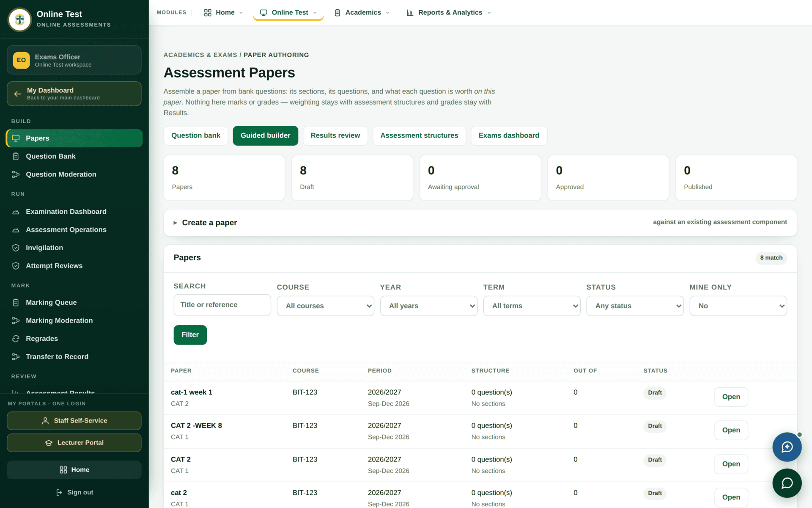The image size is (812, 508).
Task: Open the cat-1 week 1 paper
Action: 731,397
